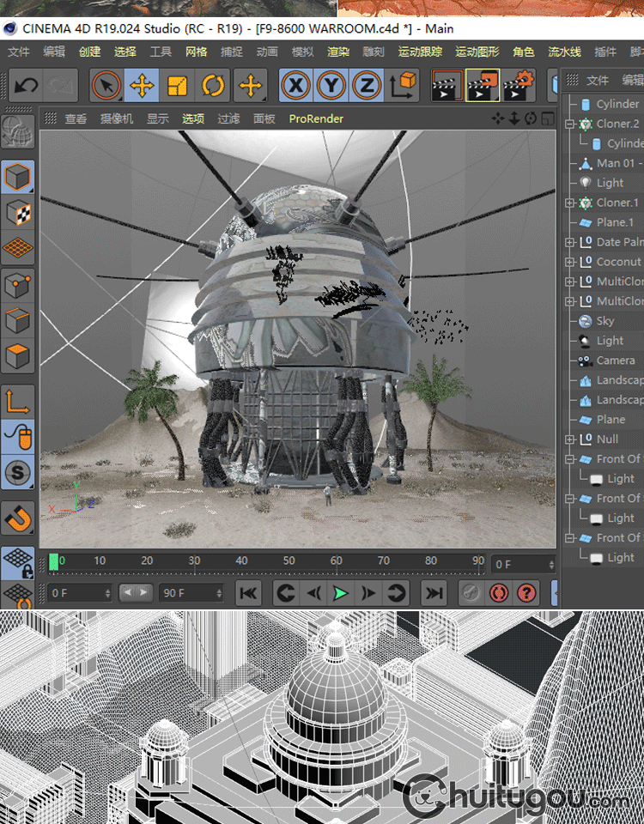The width and height of the screenshot is (644, 824).
Task: Collapse the Cloner.2 object tree
Action: 569,124
